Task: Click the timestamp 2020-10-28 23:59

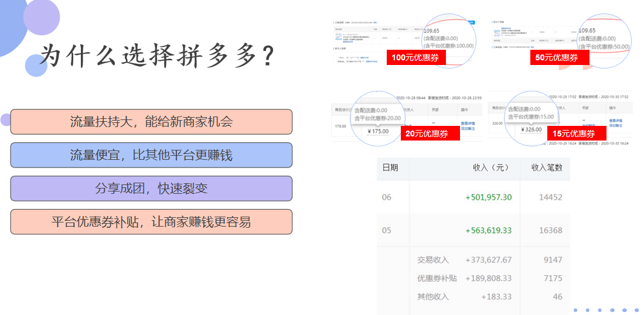Action: coord(465,98)
